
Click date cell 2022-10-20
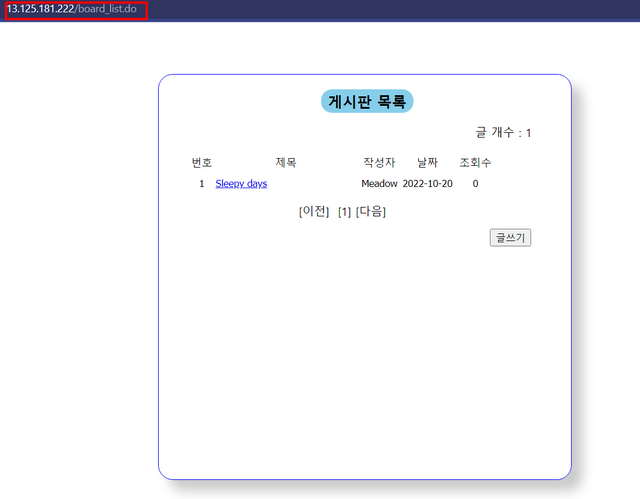coord(427,184)
